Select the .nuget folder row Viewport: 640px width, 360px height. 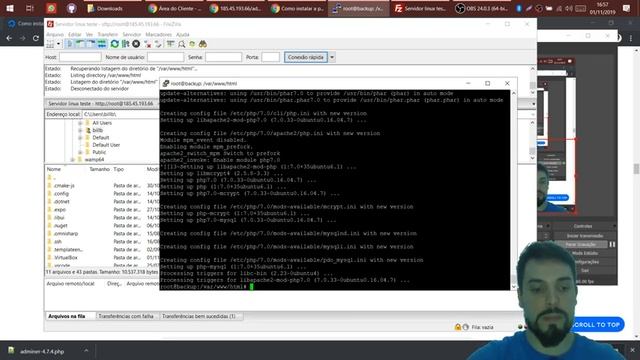click(x=102, y=226)
